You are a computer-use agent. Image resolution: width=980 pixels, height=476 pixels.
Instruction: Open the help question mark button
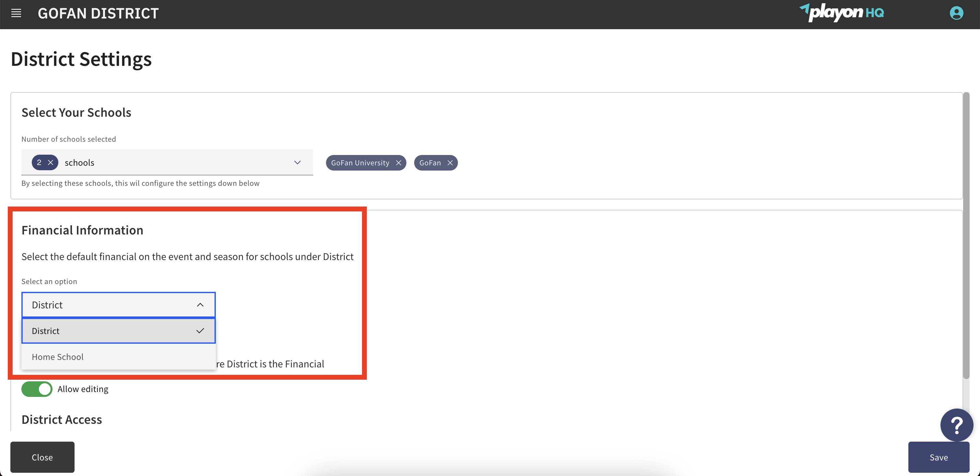click(x=956, y=425)
